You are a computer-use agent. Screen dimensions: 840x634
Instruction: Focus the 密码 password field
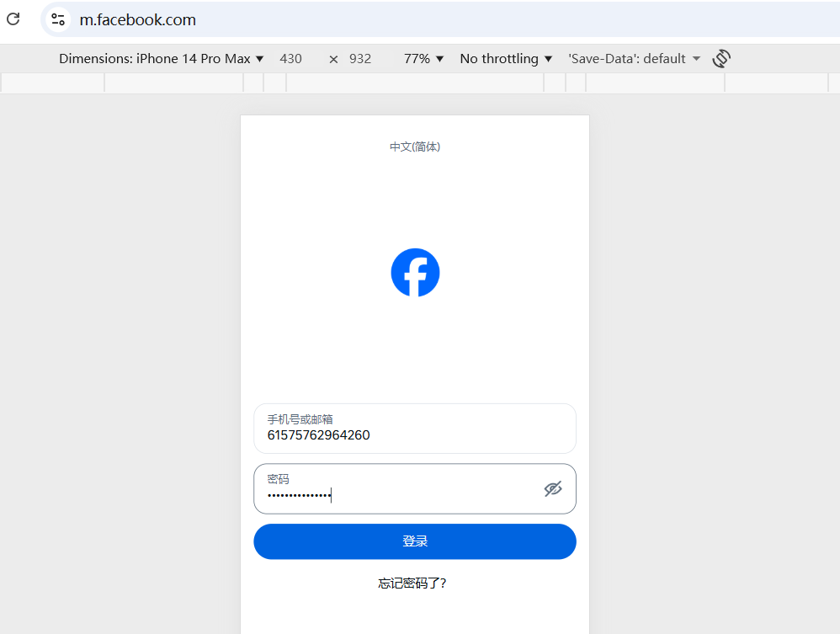(x=415, y=489)
